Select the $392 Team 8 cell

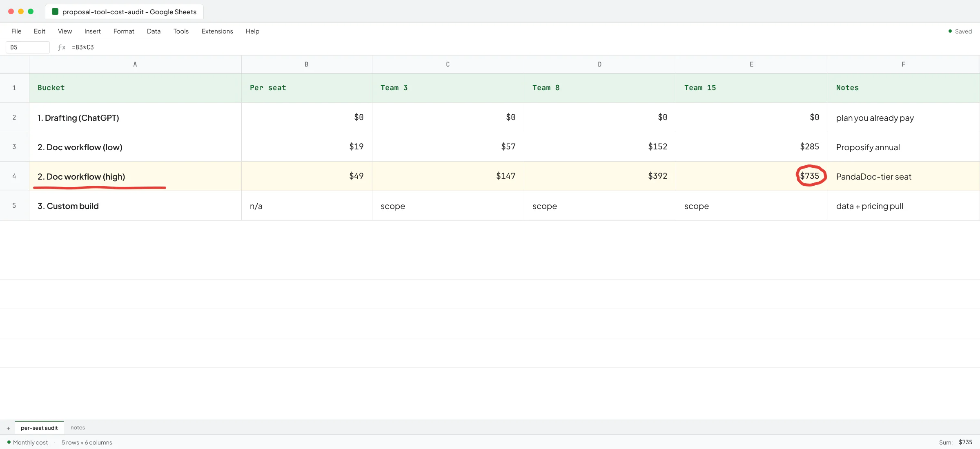click(600, 176)
